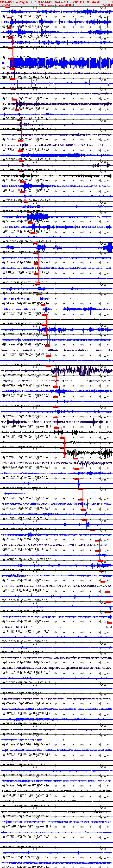
Task: Click the RMS noise scaling note
Action: click(56, 5)
